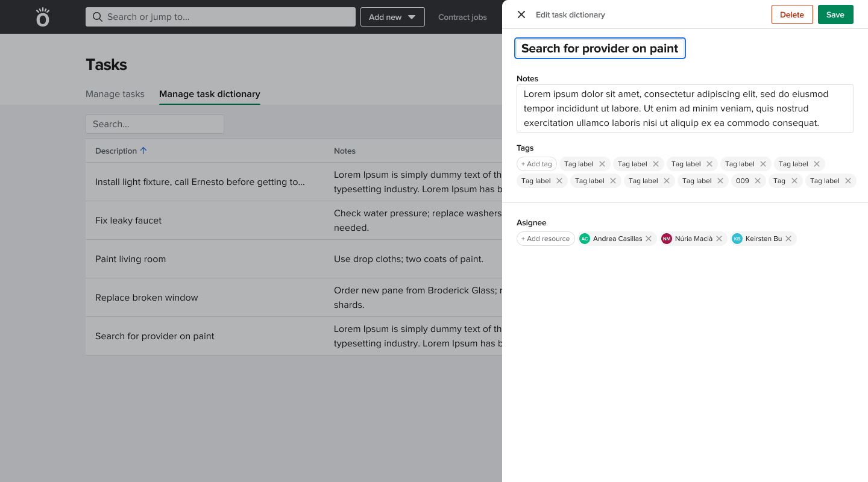868x482 pixels.
Task: Click into the Notes text area
Action: click(685, 108)
